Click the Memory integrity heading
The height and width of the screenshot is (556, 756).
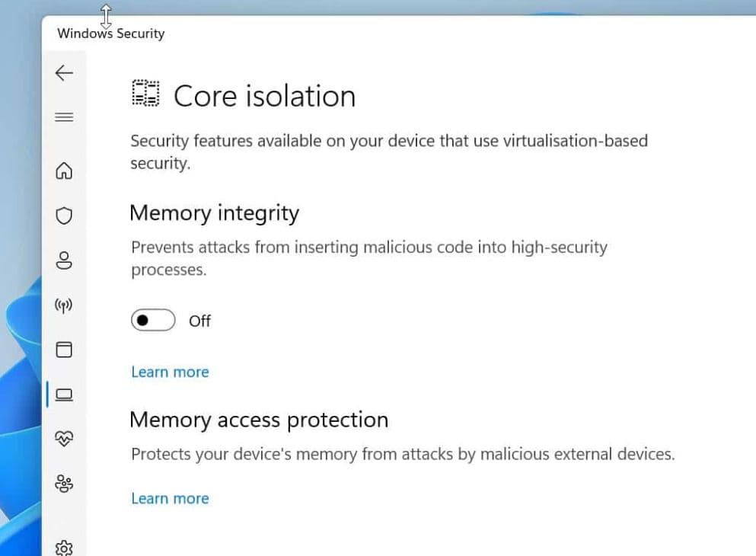[214, 212]
